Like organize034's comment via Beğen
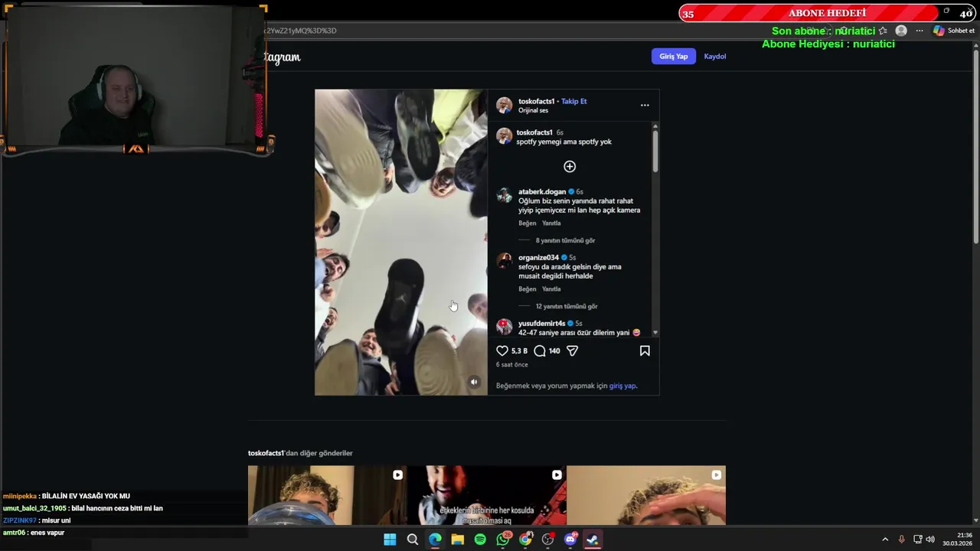Screen dimensions: 980x551 pyautogui.click(x=528, y=289)
